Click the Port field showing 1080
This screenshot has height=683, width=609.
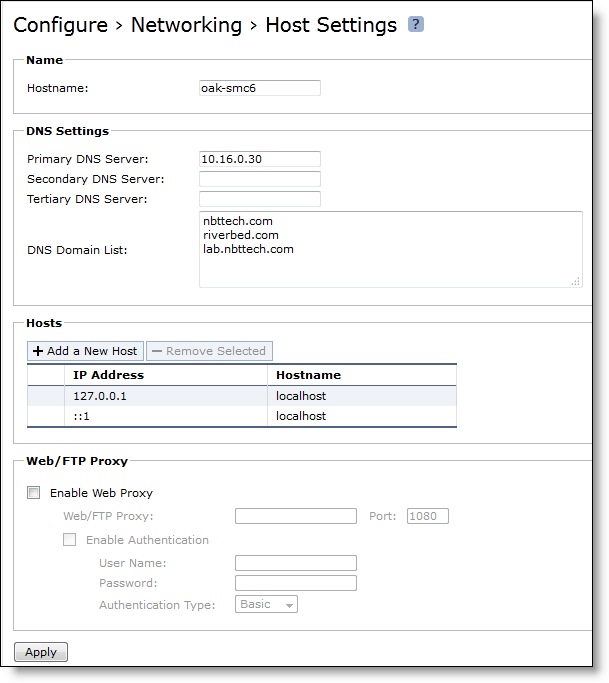[428, 516]
